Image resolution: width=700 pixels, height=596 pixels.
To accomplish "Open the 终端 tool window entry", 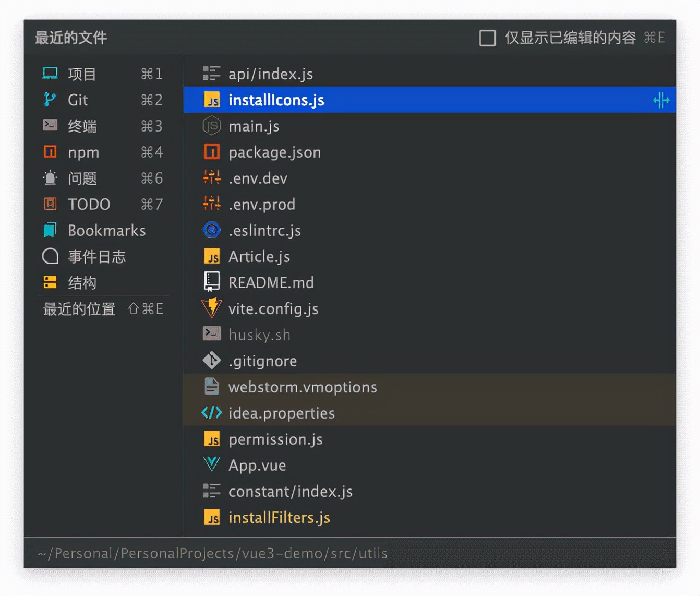I will pyautogui.click(x=103, y=126).
